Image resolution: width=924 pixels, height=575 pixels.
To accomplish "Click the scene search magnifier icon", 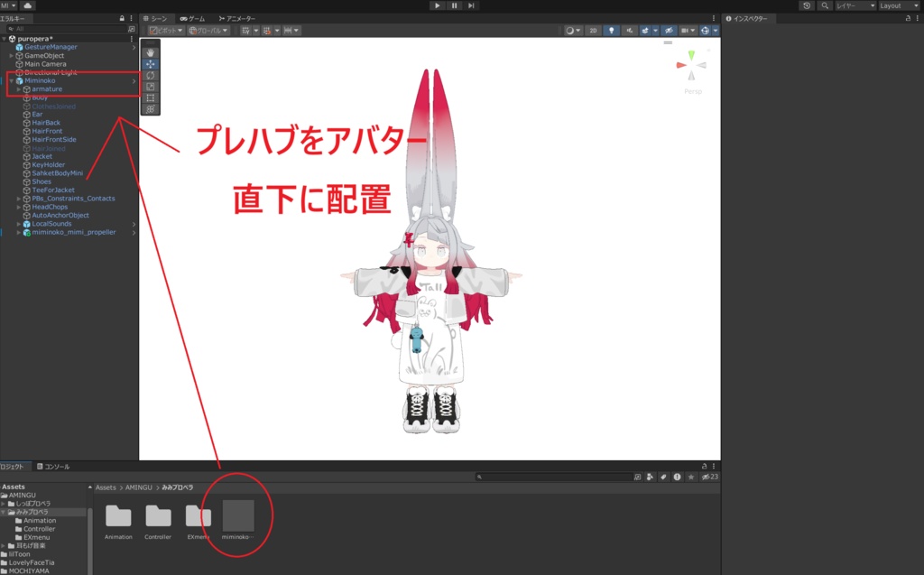I will (x=827, y=5).
